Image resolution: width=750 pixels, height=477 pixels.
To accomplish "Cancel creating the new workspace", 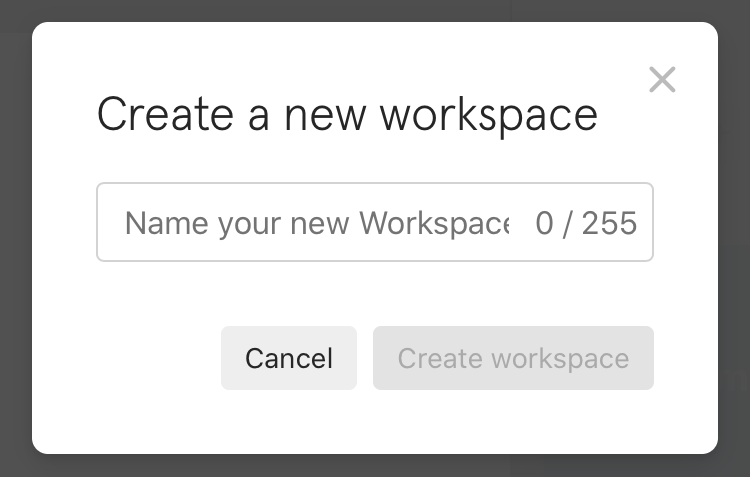I will coord(288,358).
